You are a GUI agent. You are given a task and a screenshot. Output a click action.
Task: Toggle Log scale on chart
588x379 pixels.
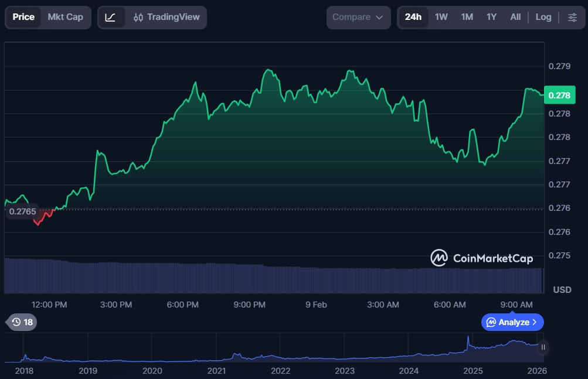click(543, 18)
